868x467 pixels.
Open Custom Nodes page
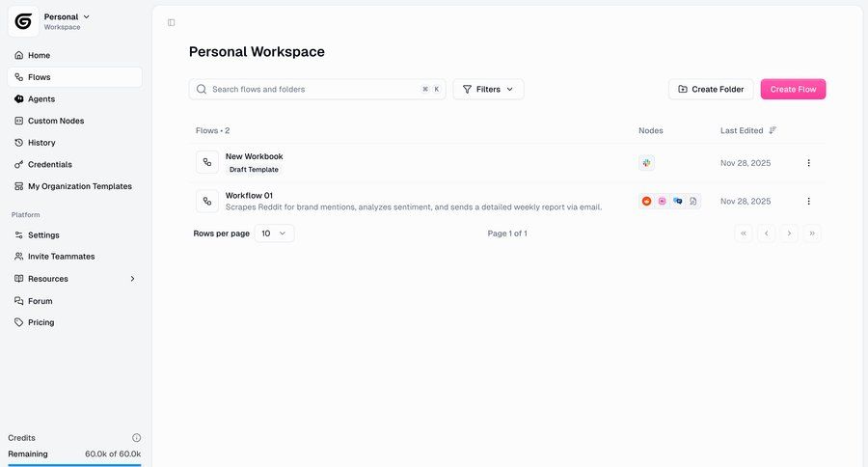click(74, 121)
